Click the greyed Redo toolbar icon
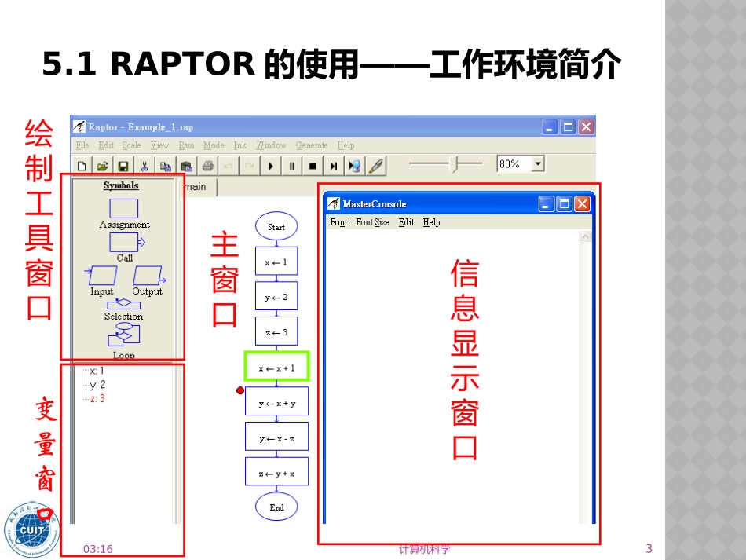The image size is (746, 560). click(x=249, y=166)
